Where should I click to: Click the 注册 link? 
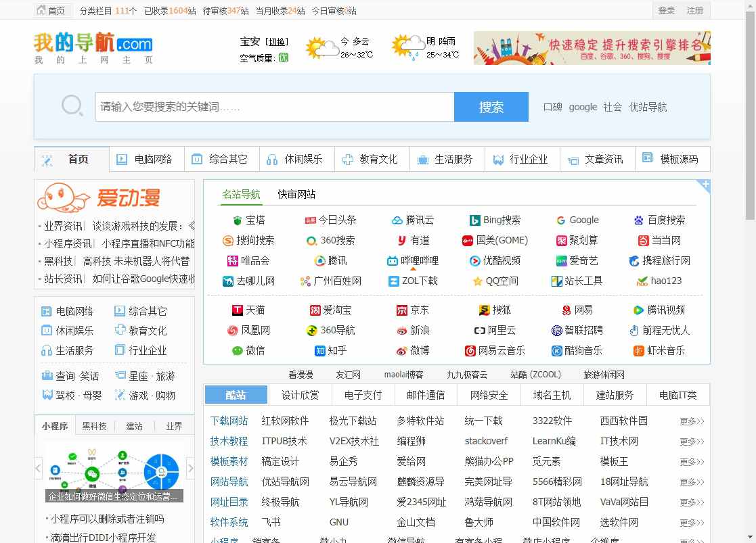[x=695, y=10]
